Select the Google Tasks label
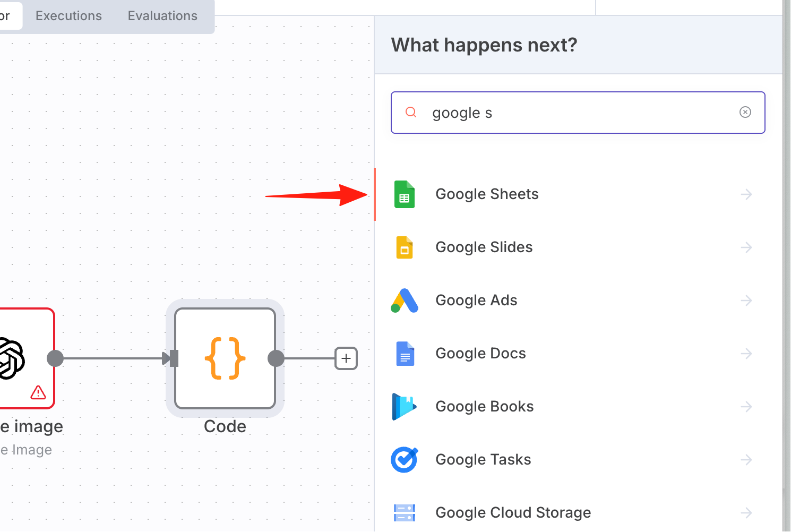791x532 pixels. click(483, 460)
